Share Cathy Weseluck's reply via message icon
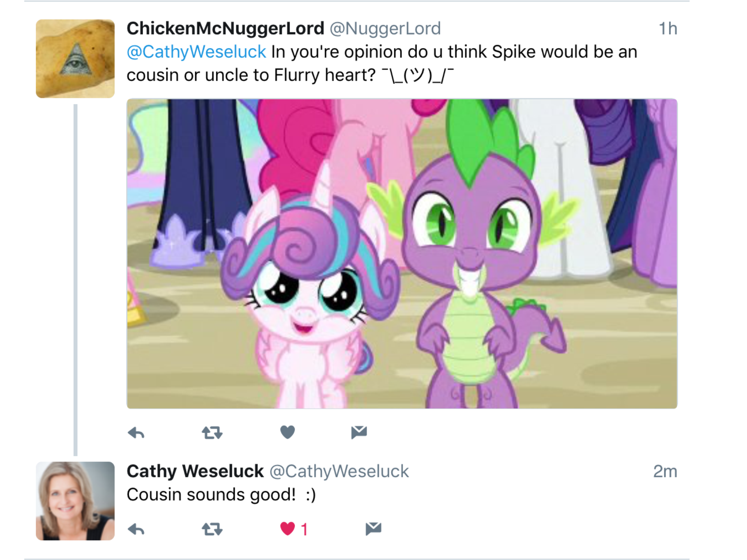The width and height of the screenshot is (747, 560). (373, 529)
